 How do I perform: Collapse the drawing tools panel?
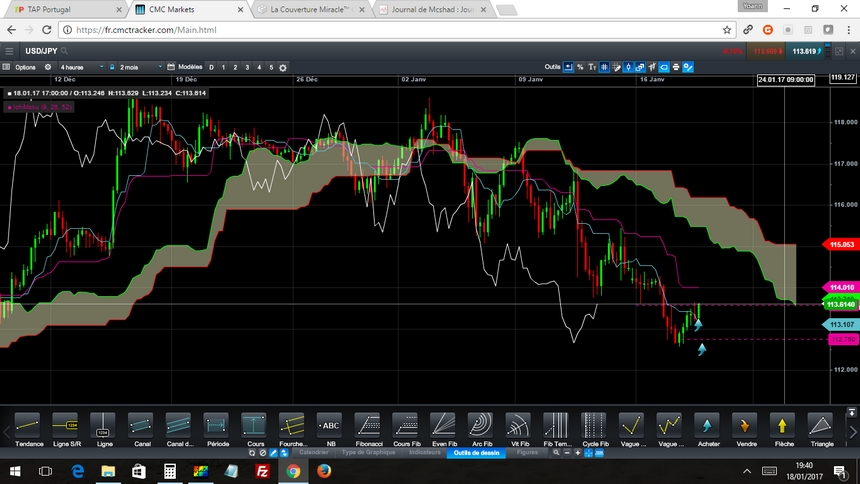tap(851, 412)
